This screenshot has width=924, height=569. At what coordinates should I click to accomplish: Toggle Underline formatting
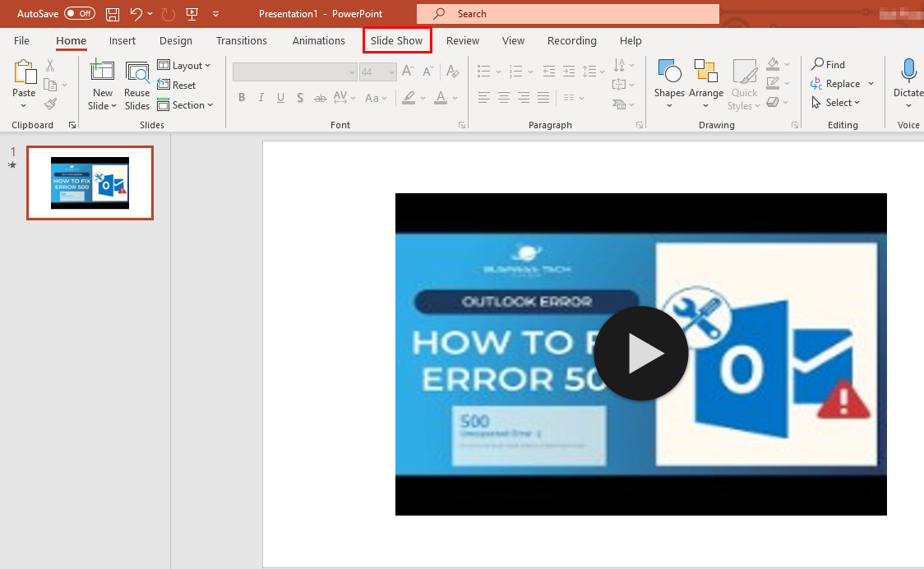coord(280,98)
